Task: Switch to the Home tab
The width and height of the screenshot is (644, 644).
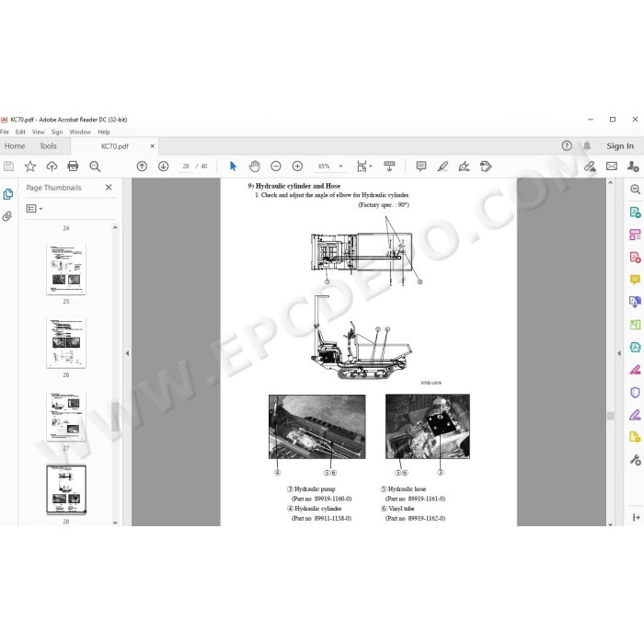Action: point(15,145)
